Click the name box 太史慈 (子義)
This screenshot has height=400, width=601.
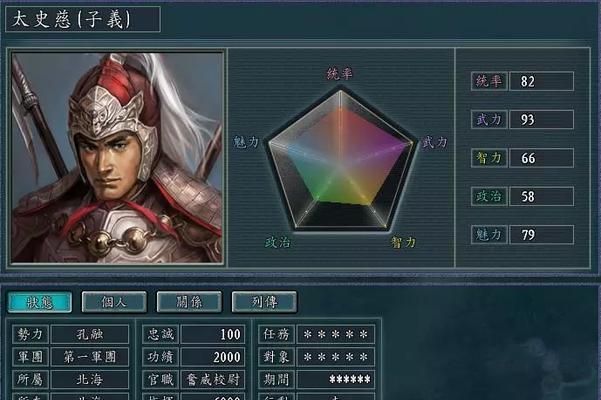pyautogui.click(x=83, y=19)
